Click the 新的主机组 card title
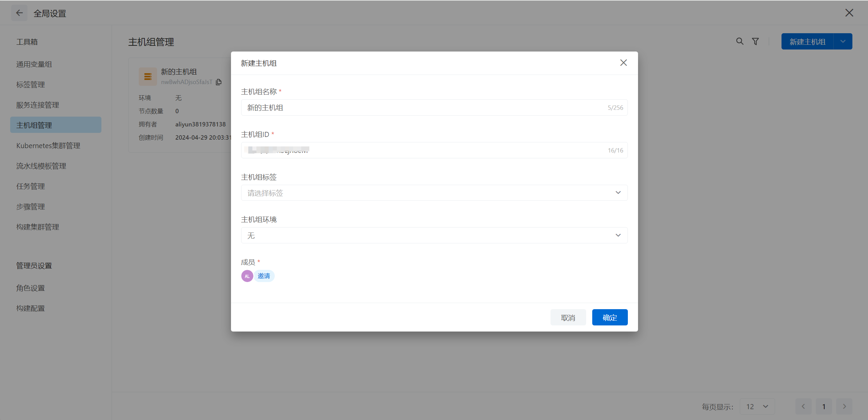 179,72
